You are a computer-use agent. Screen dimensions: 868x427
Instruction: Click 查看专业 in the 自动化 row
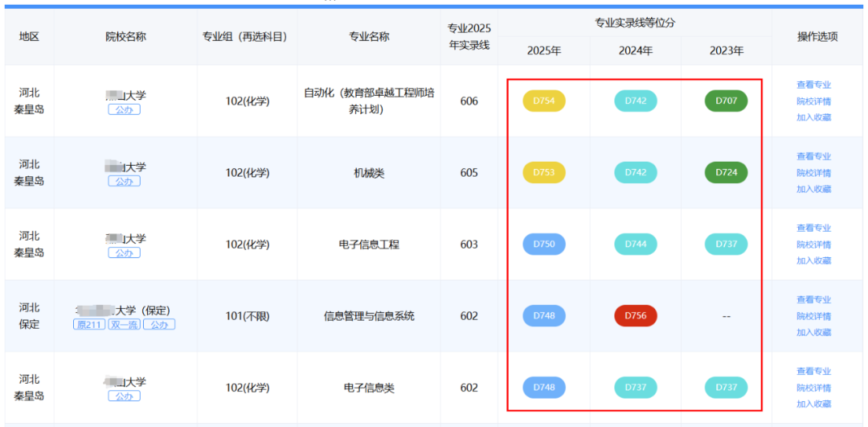point(813,84)
